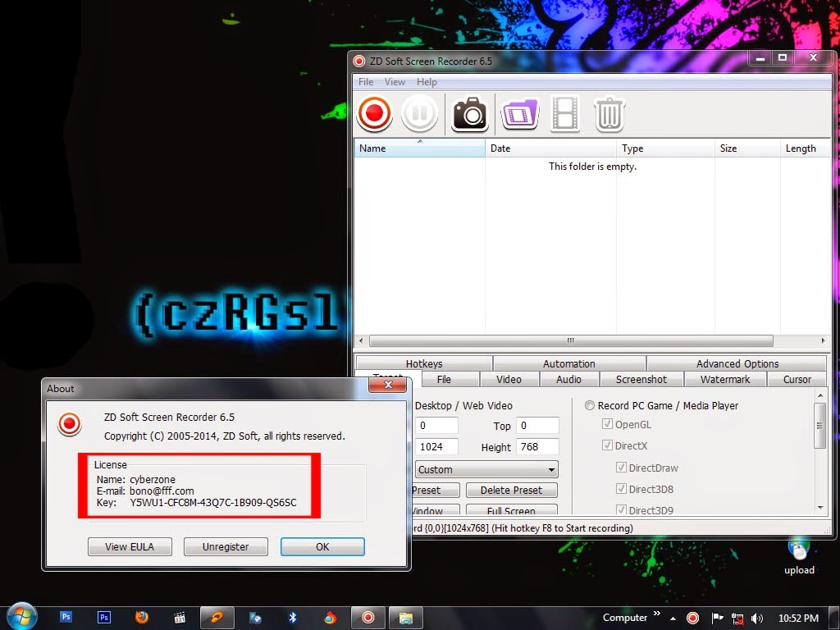This screenshot has height=630, width=840.
Task: Click ZD Soft Screen Recorder title bar icon
Action: (x=359, y=62)
